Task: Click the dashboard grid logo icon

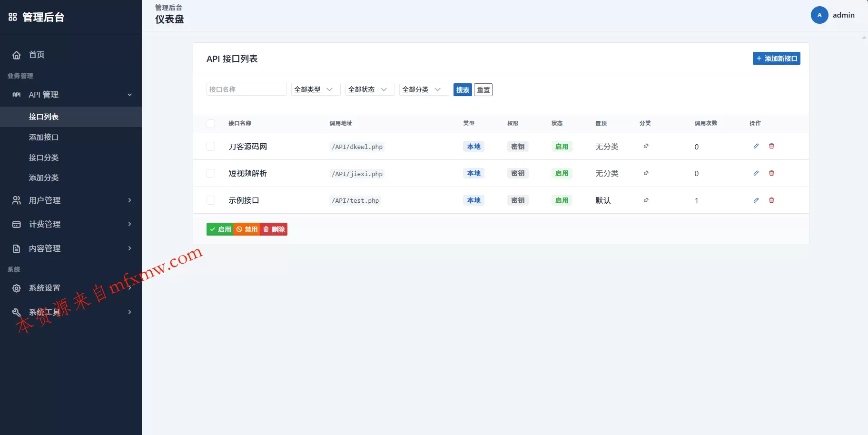Action: 13,17
